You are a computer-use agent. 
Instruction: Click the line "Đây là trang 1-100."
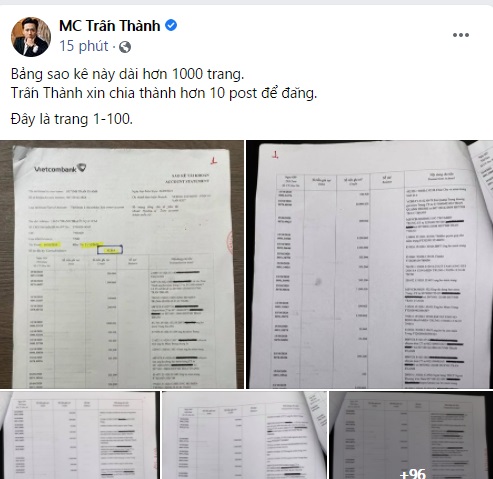[x=72, y=119]
